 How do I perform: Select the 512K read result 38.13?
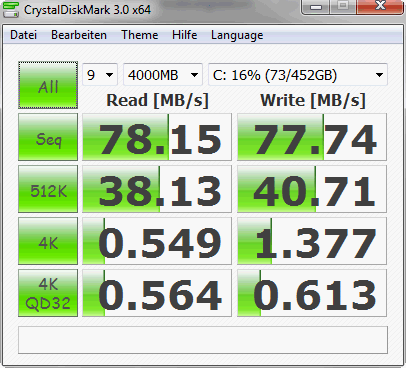(x=157, y=189)
